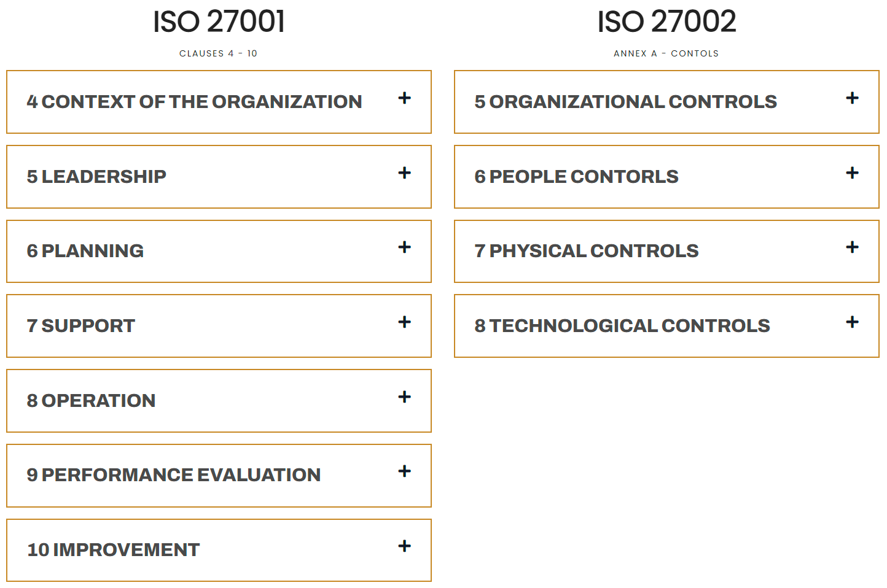This screenshot has width=887, height=588.
Task: Click the plus icon beside 5 Leadership
Action: point(404,174)
